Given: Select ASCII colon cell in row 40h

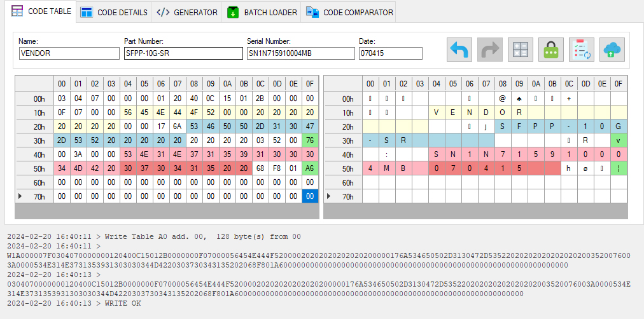Looking at the screenshot, I should point(387,154).
